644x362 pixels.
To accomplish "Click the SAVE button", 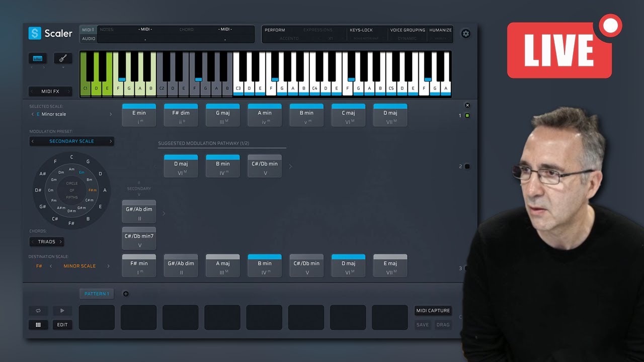I will tap(423, 325).
